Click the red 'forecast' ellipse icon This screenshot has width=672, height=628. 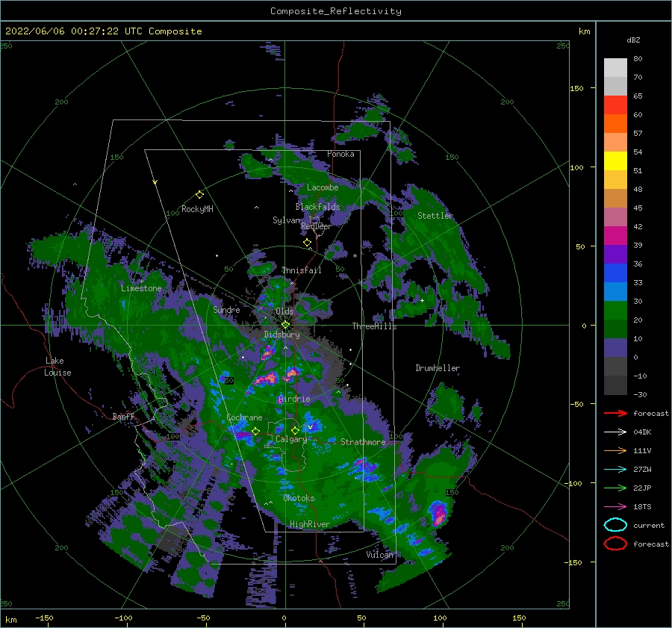[615, 544]
